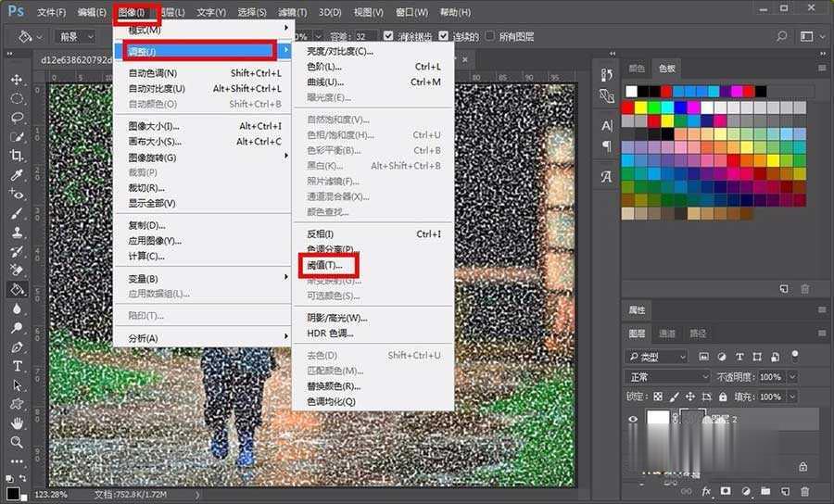834x504 pixels.
Task: Expand the 图像旋转(G) submenu
Action: pos(203,157)
